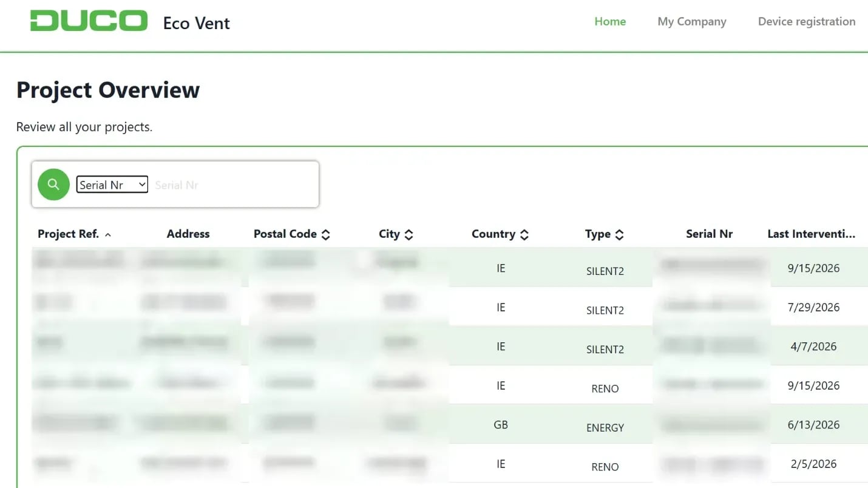Image resolution: width=868 pixels, height=488 pixels.
Task: Click the Address column header
Action: click(188, 234)
